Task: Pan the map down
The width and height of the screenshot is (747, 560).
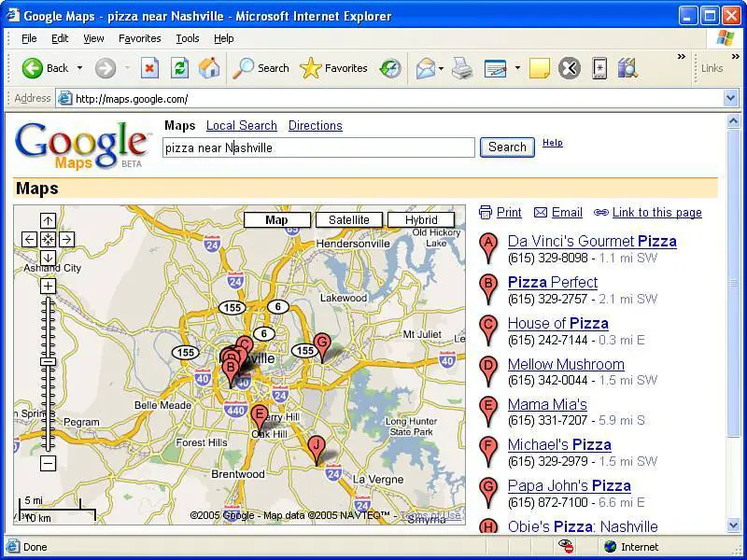Action: (48, 258)
